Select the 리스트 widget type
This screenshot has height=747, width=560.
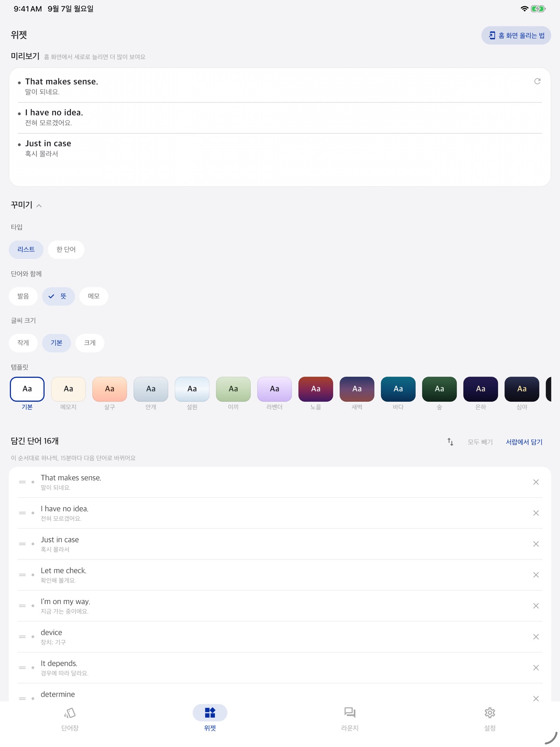26,249
